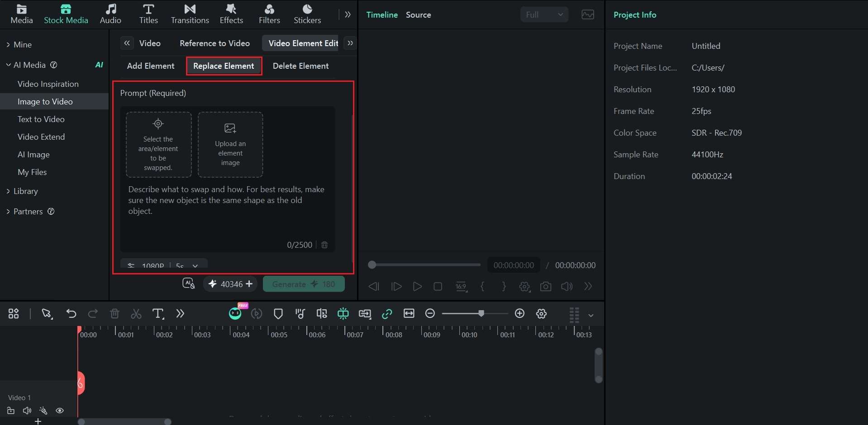The width and height of the screenshot is (868, 425).
Task: Show more top tabs with double chevron
Action: coord(348,14)
